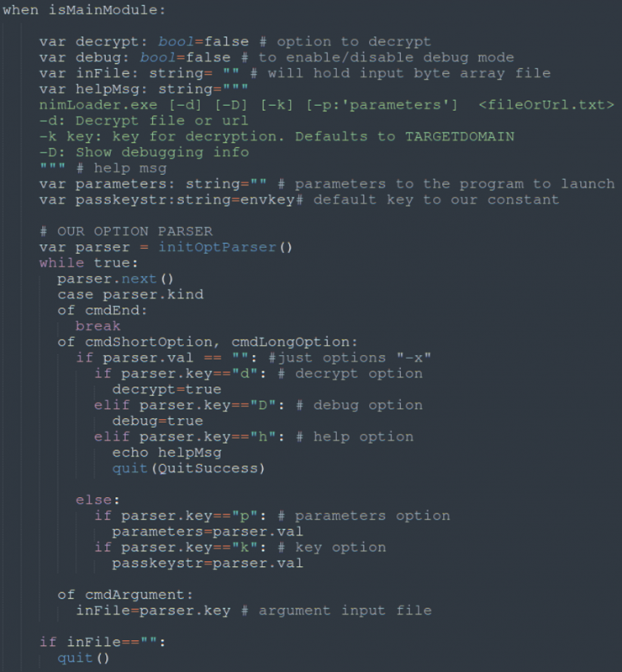Click the '-D: Show debugging info' line

[x=144, y=152]
